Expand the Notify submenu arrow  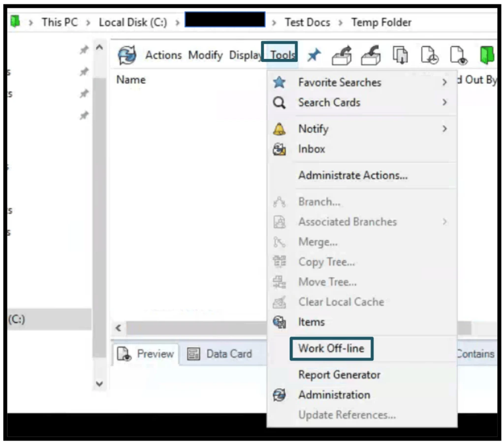pyautogui.click(x=444, y=129)
